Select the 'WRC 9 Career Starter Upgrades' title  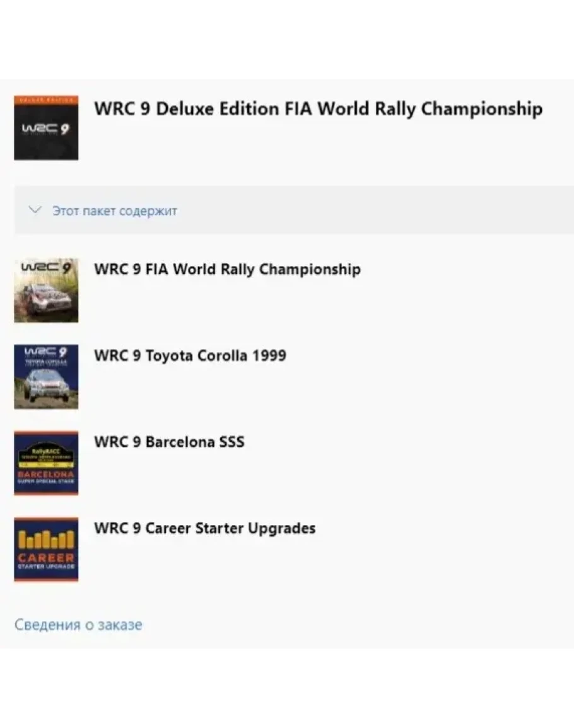(204, 528)
